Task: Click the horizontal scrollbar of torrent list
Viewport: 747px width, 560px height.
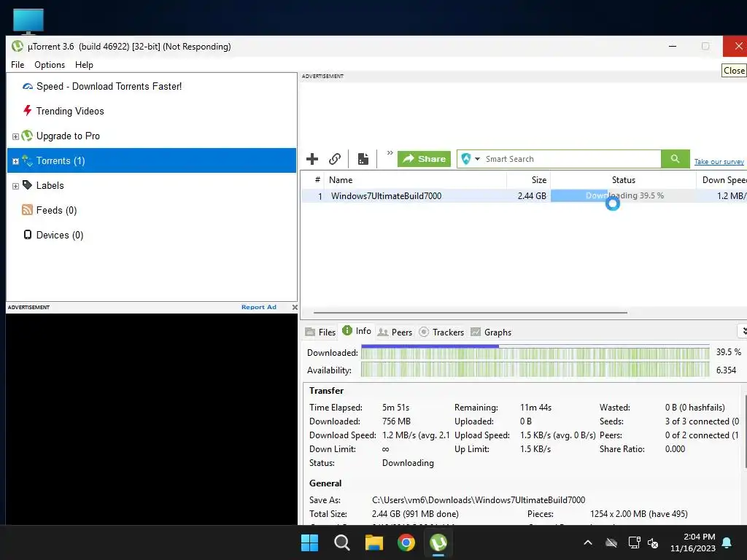Action: pyautogui.click(x=471, y=313)
